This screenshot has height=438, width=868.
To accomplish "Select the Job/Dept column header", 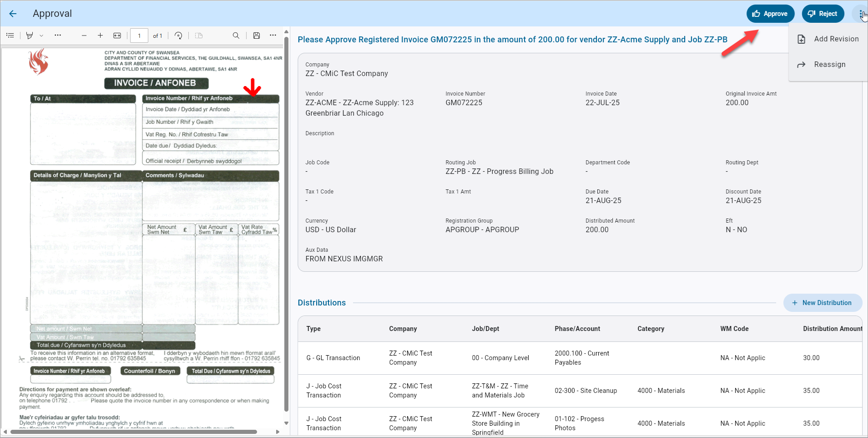I will pyautogui.click(x=485, y=329).
